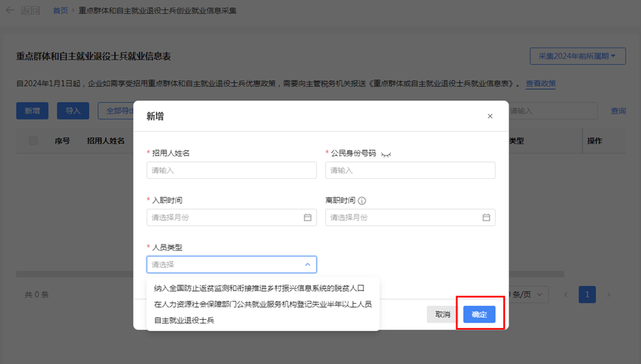The image size is (641, 364).
Task: Open the 查看政策 link
Action: click(x=541, y=83)
